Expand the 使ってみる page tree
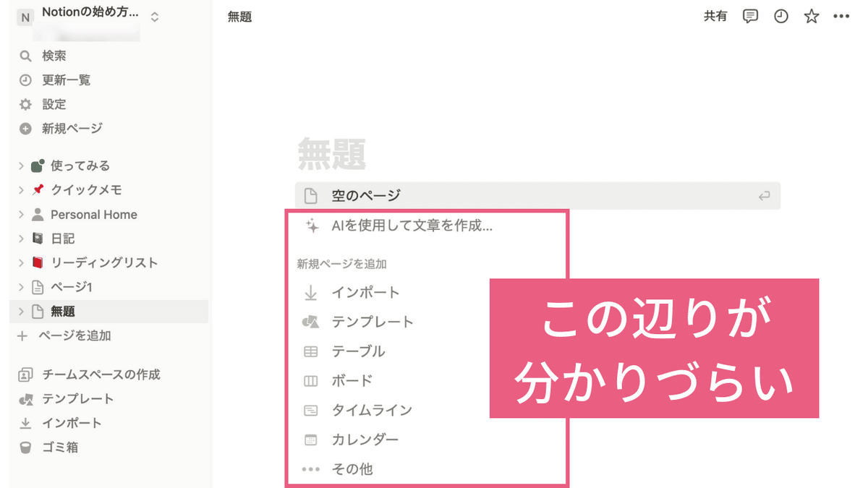The image size is (868, 488). pyautogui.click(x=21, y=166)
